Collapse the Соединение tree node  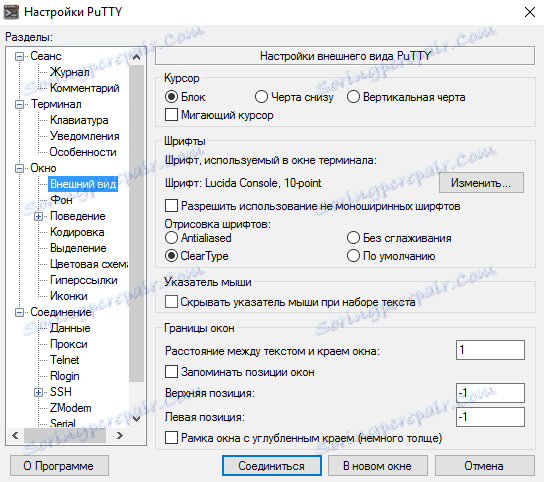click(20, 312)
